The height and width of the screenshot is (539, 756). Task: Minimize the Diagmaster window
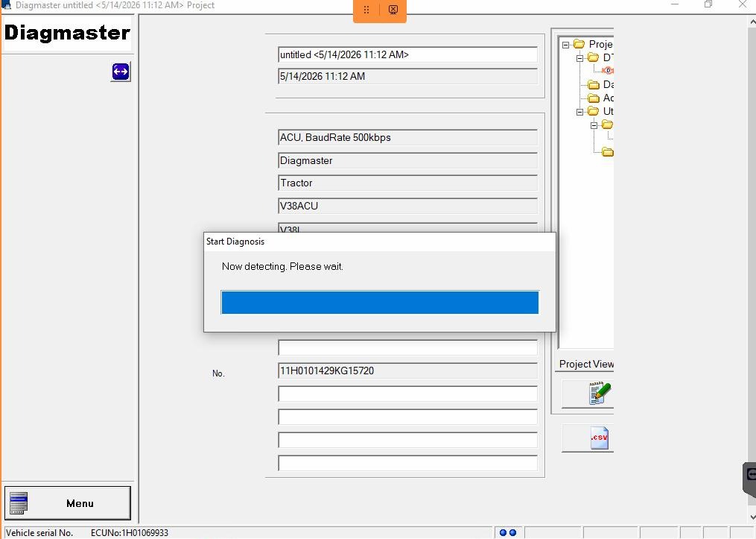[x=675, y=4]
